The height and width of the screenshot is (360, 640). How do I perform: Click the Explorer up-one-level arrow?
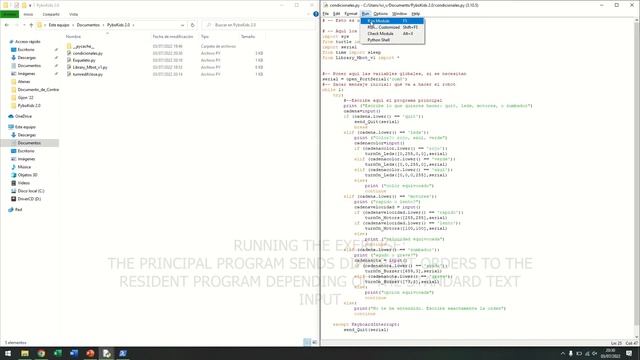[x=31, y=25]
